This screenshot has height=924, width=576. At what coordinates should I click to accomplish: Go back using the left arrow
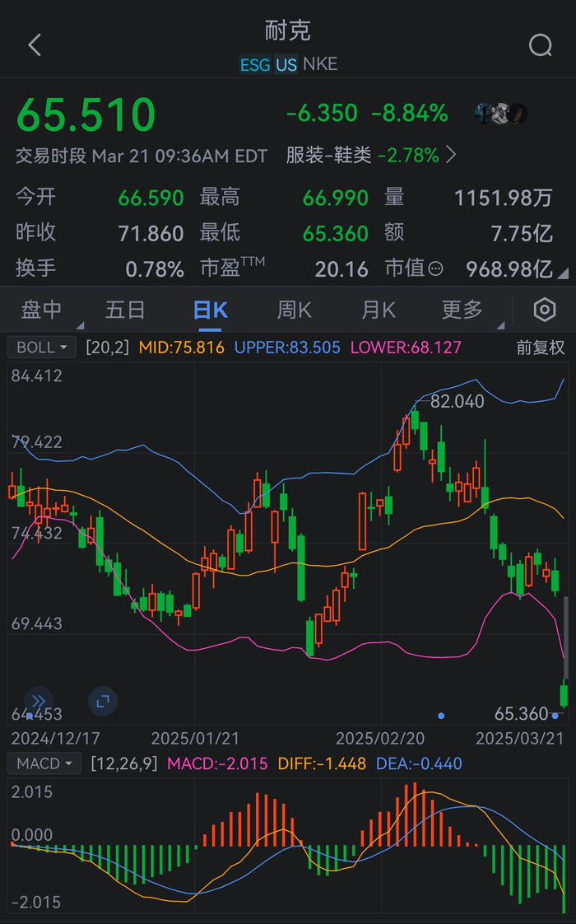pos(35,44)
